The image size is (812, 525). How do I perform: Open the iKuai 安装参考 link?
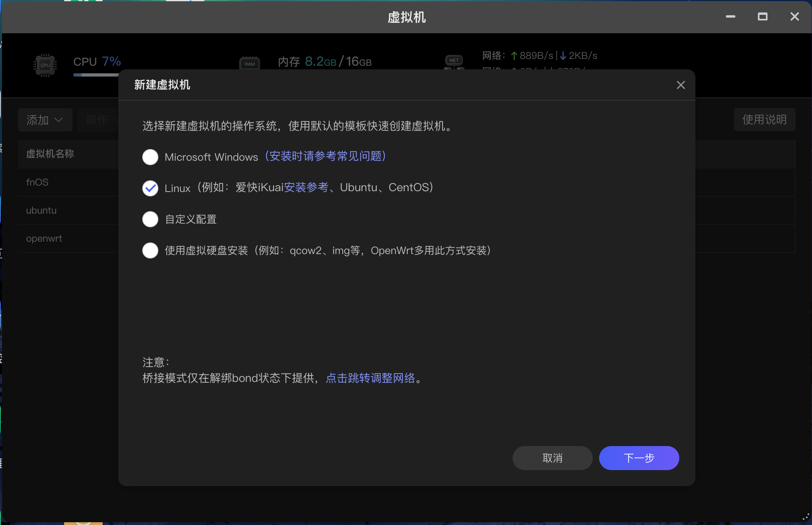(306, 188)
